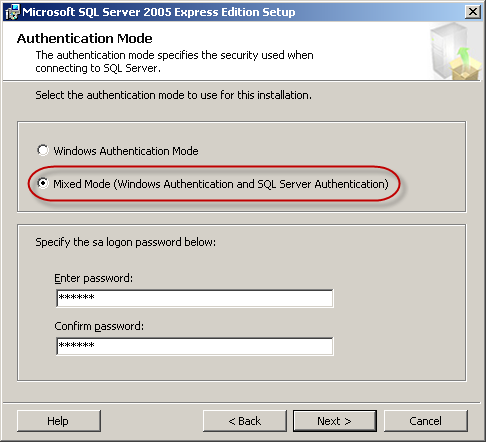Go to previous page with Back
The image size is (486, 442).
pyautogui.click(x=245, y=421)
